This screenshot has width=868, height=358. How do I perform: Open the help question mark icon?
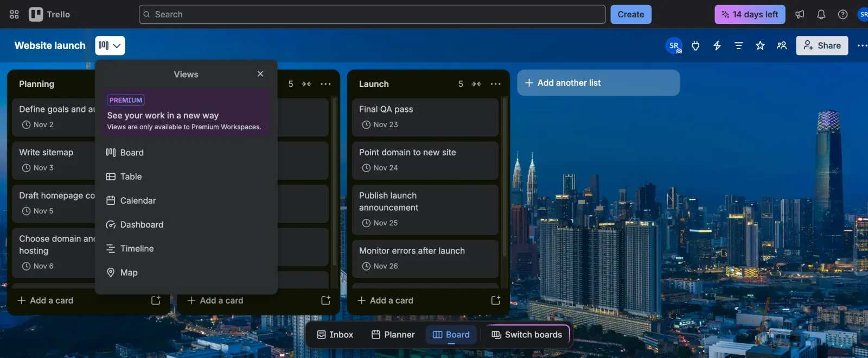843,15
